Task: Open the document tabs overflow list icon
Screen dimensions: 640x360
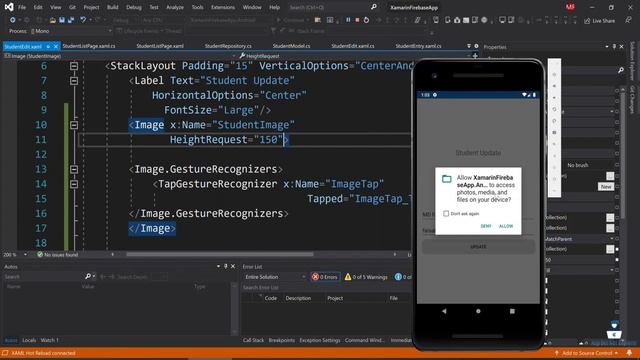Action: pyautogui.click(x=469, y=46)
